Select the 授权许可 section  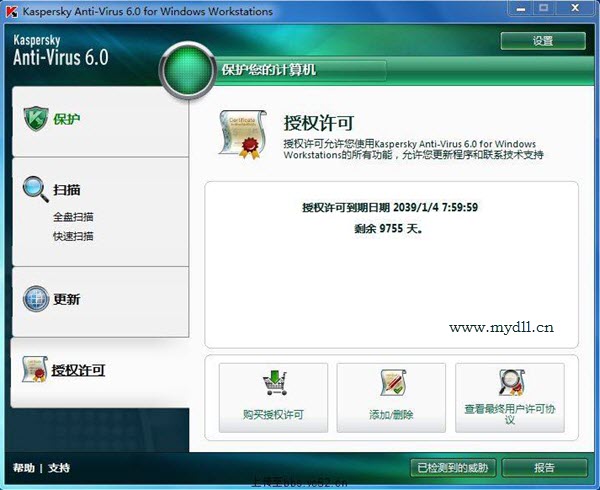[100, 372]
